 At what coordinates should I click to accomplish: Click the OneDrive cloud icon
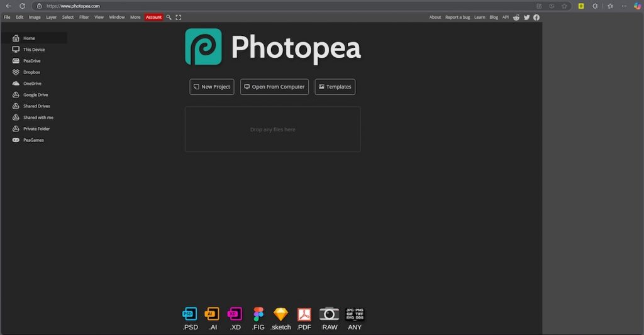[x=16, y=84]
